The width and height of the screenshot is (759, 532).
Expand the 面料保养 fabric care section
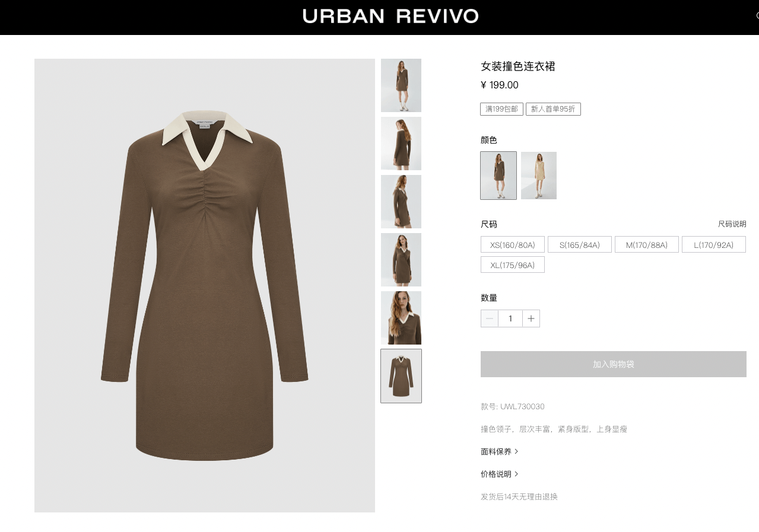pyautogui.click(x=500, y=451)
